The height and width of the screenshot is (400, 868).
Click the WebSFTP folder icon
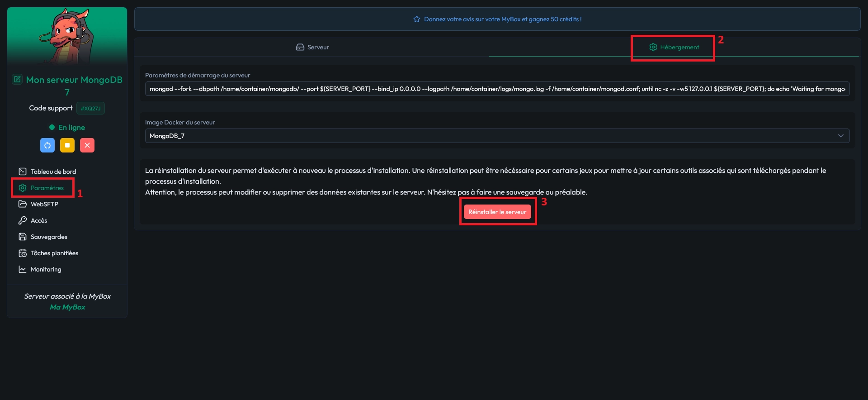[23, 204]
